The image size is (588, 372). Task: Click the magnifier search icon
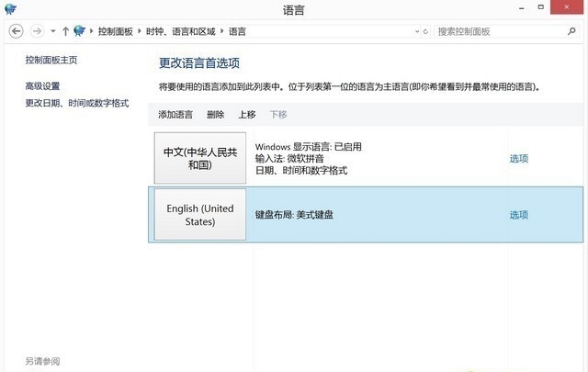571,31
